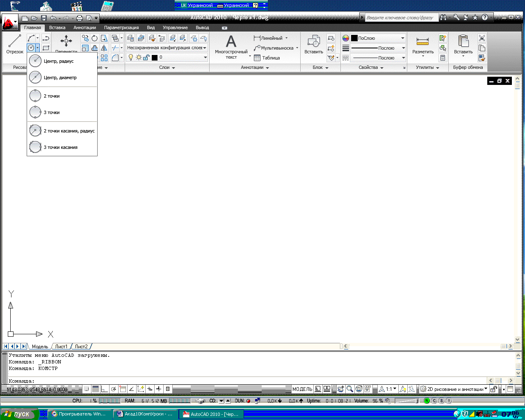525x420 pixels.
Task: Click the black color swatch in Свойства
Action: pos(354,38)
